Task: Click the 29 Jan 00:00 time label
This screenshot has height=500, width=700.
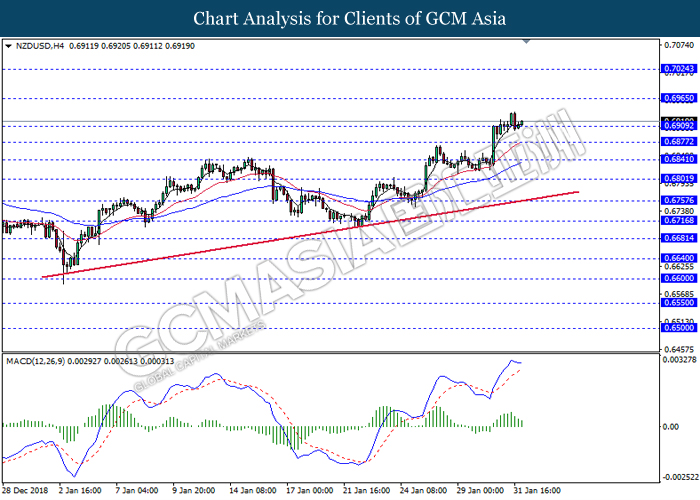Action: point(480,491)
